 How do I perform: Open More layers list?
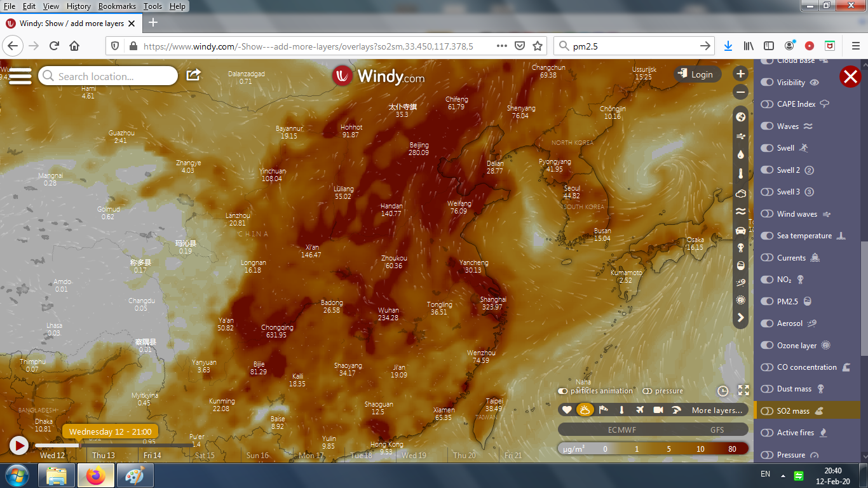[x=717, y=410]
